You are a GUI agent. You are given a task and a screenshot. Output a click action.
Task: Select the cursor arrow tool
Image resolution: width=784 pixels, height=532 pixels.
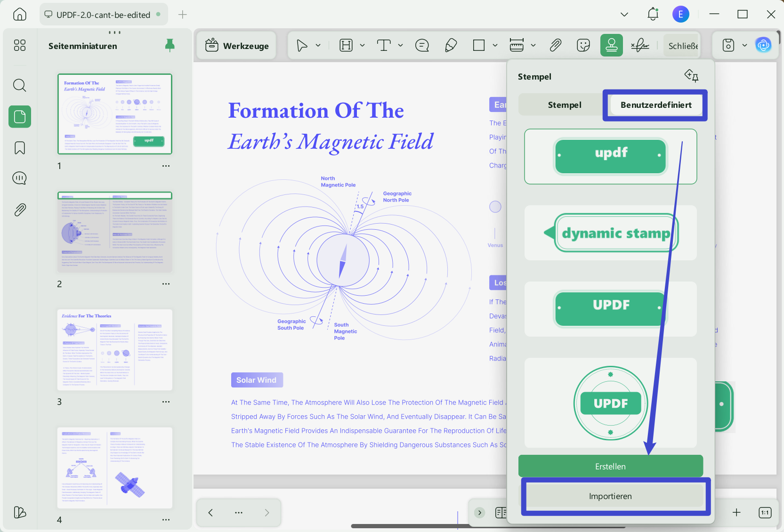point(302,45)
